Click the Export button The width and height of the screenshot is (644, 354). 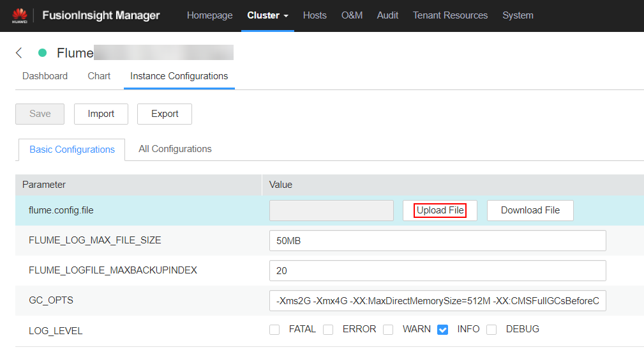pos(165,114)
